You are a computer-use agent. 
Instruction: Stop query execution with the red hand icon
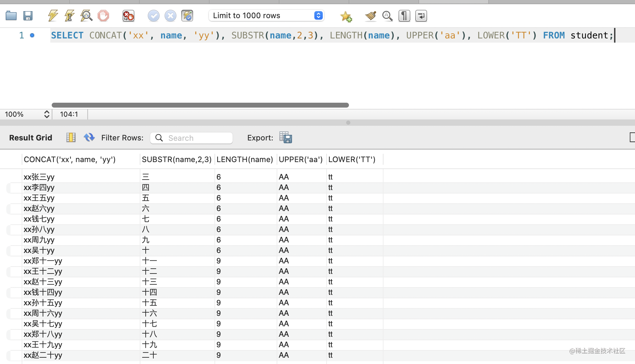tap(103, 16)
